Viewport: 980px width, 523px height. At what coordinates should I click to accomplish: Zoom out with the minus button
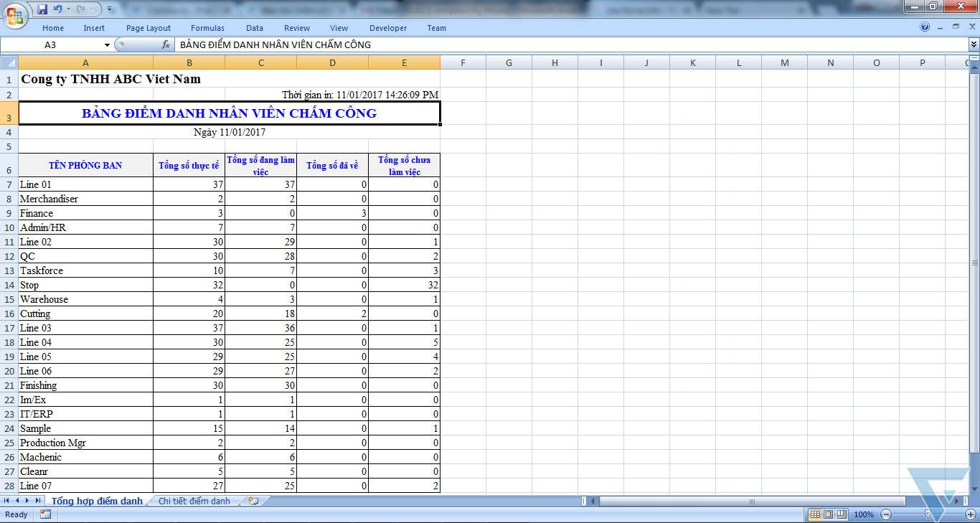click(x=886, y=514)
